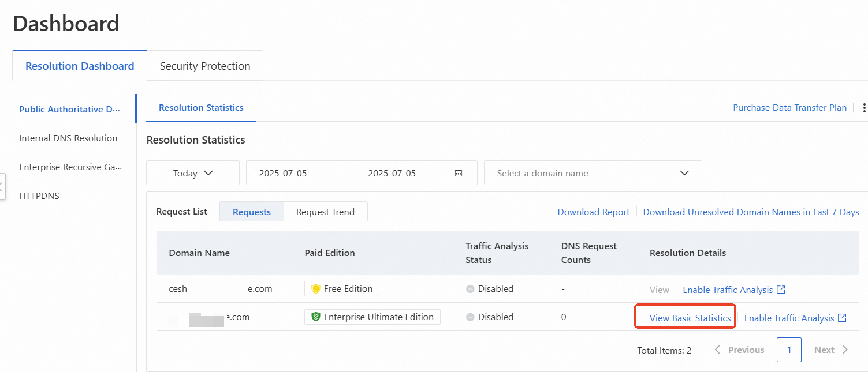868x372 pixels.
Task: Open the Select a domain name dropdown
Action: tap(593, 172)
